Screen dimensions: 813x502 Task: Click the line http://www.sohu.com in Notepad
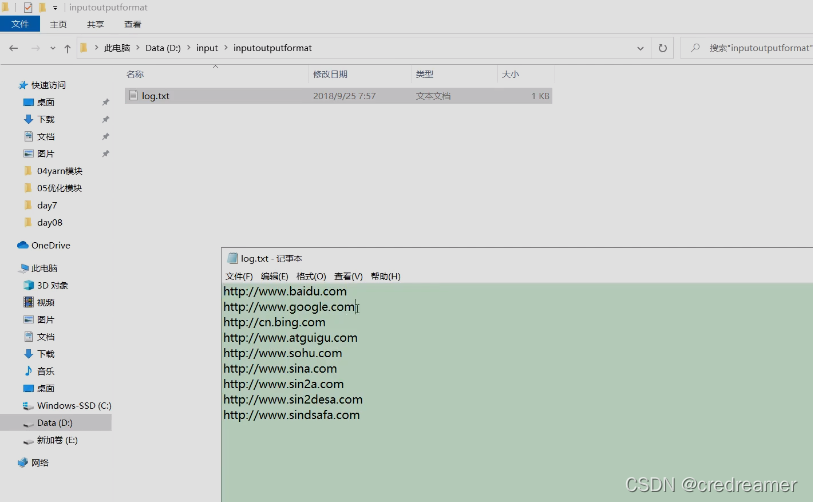point(283,354)
